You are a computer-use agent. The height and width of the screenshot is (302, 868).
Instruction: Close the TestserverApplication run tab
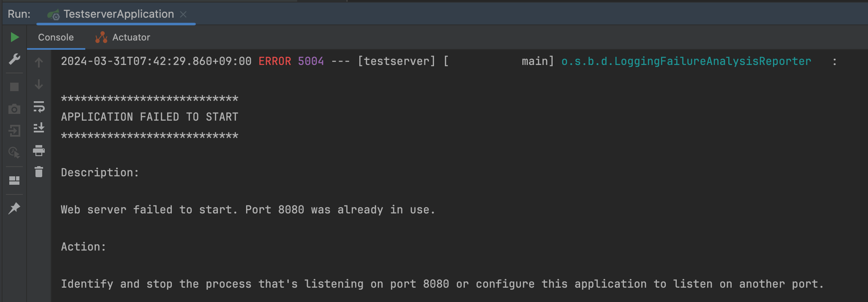click(x=183, y=14)
